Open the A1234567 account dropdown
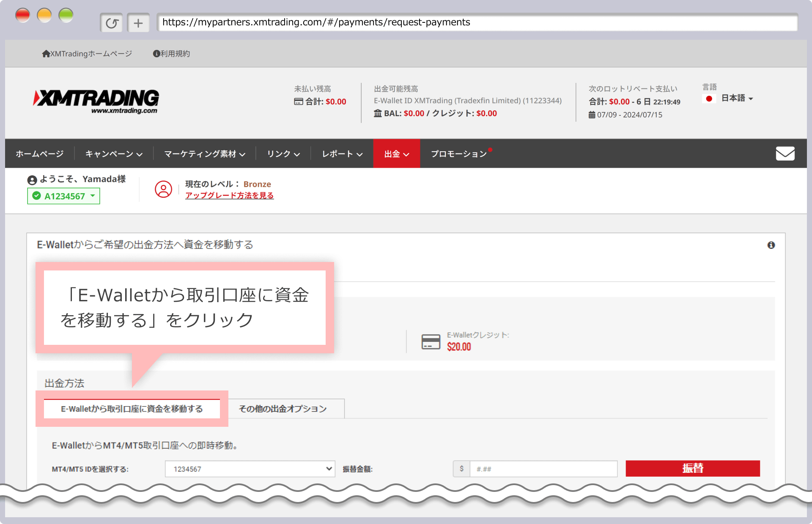This screenshot has height=524, width=812. [64, 196]
